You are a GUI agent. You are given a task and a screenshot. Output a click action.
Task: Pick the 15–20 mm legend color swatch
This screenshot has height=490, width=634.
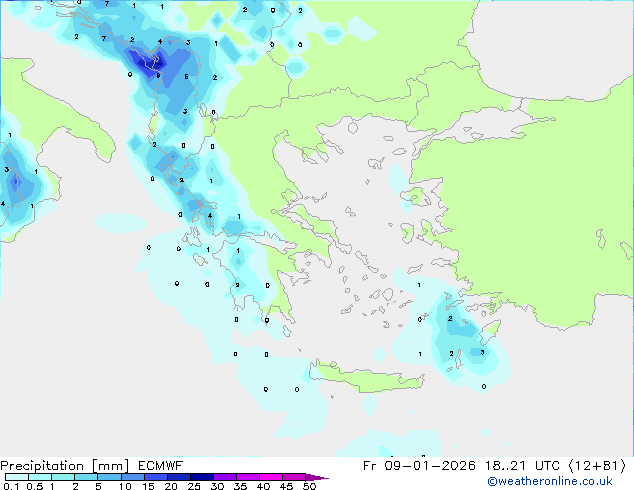(x=155, y=477)
